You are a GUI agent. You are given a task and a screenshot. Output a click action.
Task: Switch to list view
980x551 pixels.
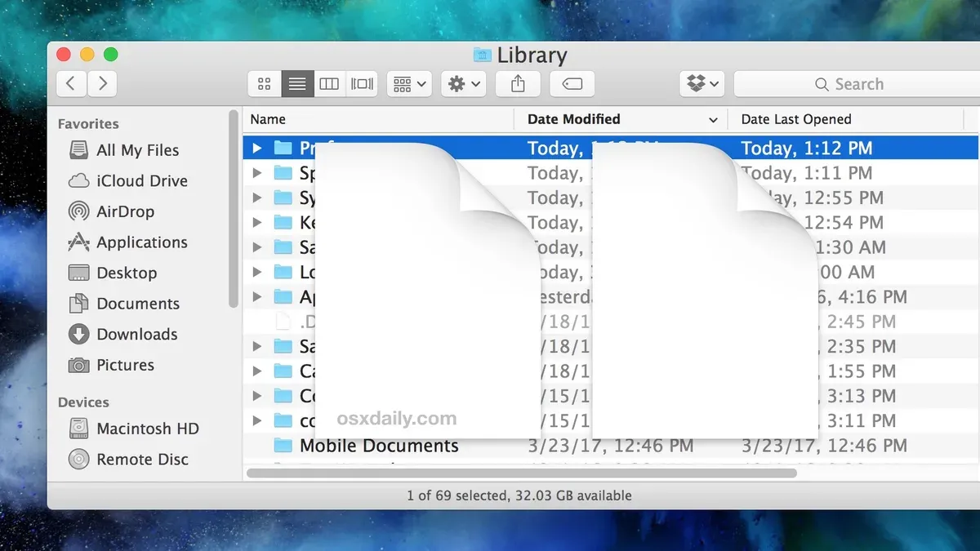(297, 84)
